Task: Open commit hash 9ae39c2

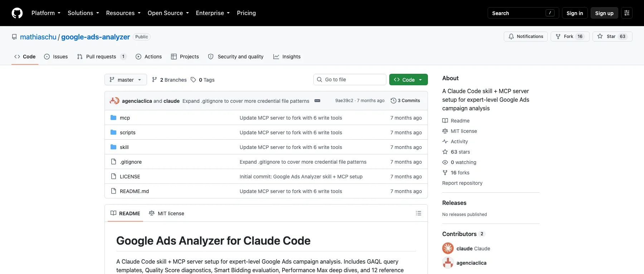Action: (x=344, y=101)
